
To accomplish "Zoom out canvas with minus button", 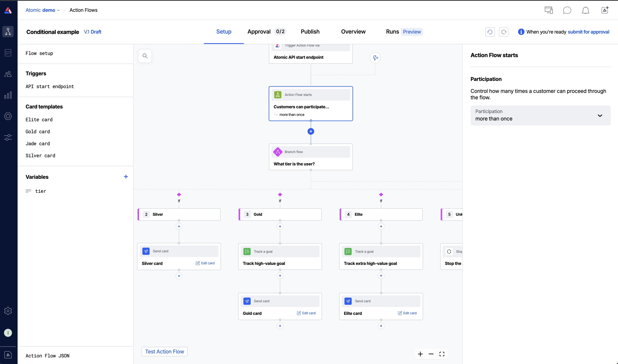I will pyautogui.click(x=431, y=354).
